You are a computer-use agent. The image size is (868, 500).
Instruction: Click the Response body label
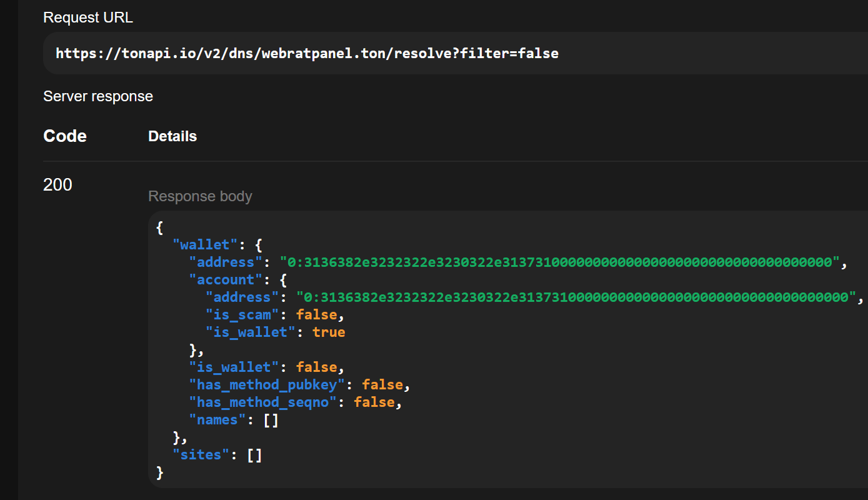click(x=200, y=196)
